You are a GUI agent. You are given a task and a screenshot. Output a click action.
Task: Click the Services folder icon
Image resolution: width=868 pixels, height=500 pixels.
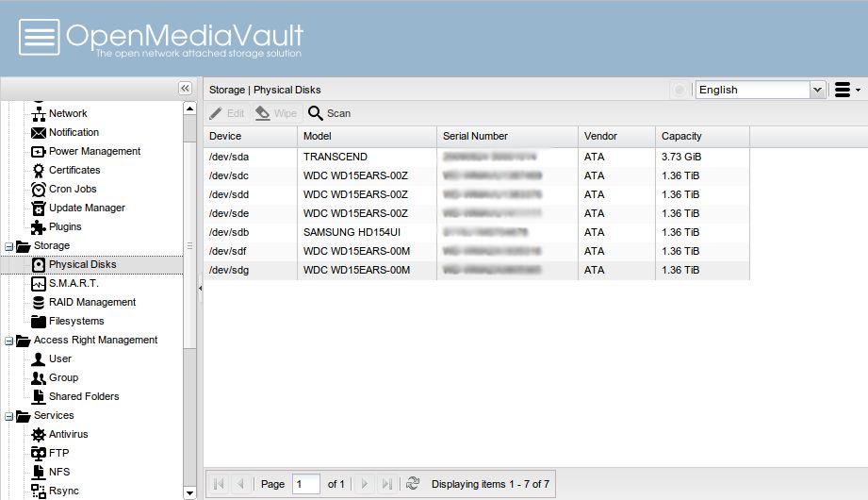[x=24, y=415]
